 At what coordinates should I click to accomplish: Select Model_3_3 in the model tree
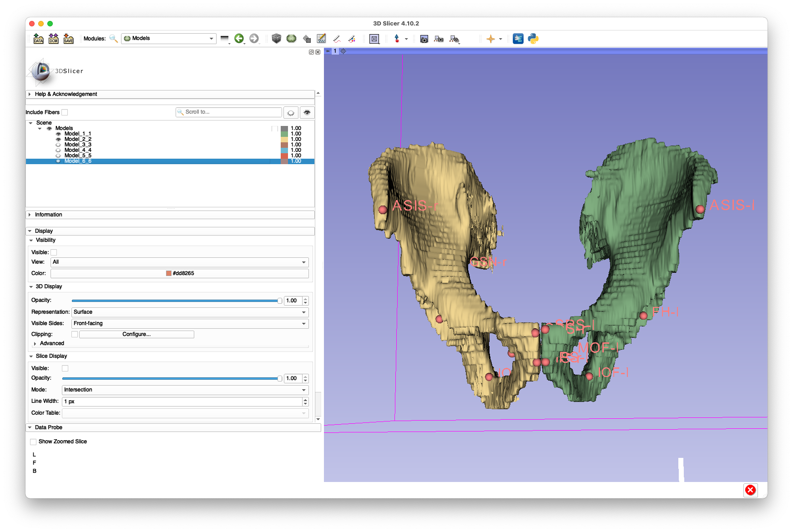(78, 145)
